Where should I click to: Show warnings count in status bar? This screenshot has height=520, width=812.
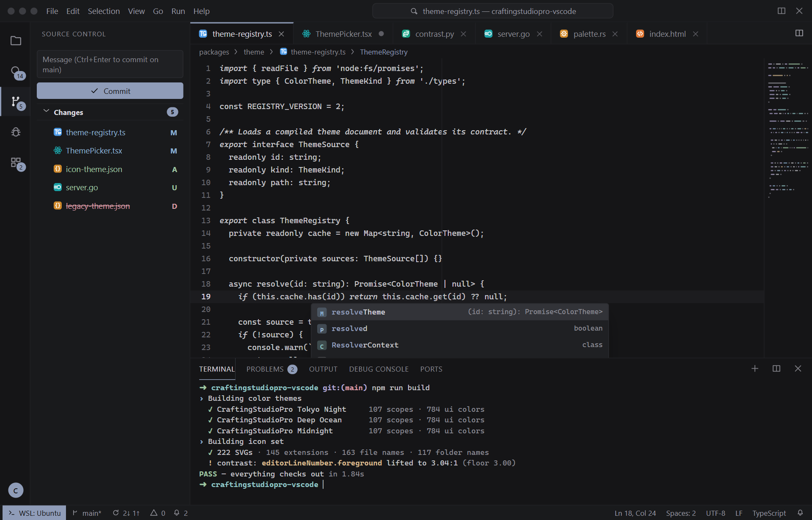(158, 513)
